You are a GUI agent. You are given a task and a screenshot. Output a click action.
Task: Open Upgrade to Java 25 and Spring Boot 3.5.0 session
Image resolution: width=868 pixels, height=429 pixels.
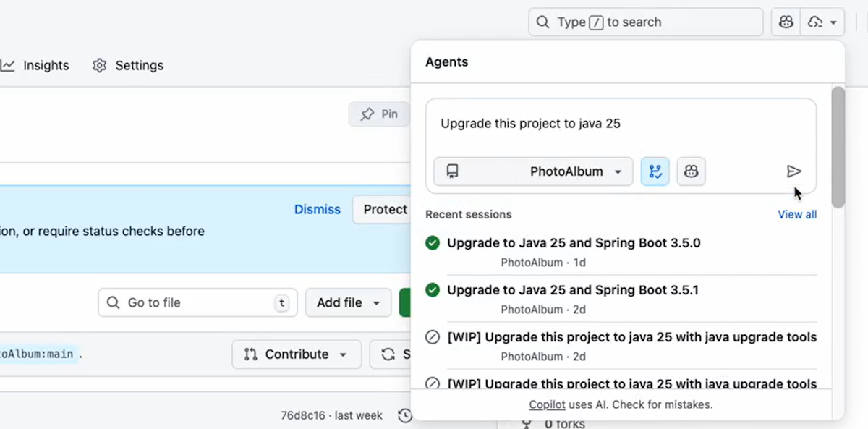coord(574,243)
